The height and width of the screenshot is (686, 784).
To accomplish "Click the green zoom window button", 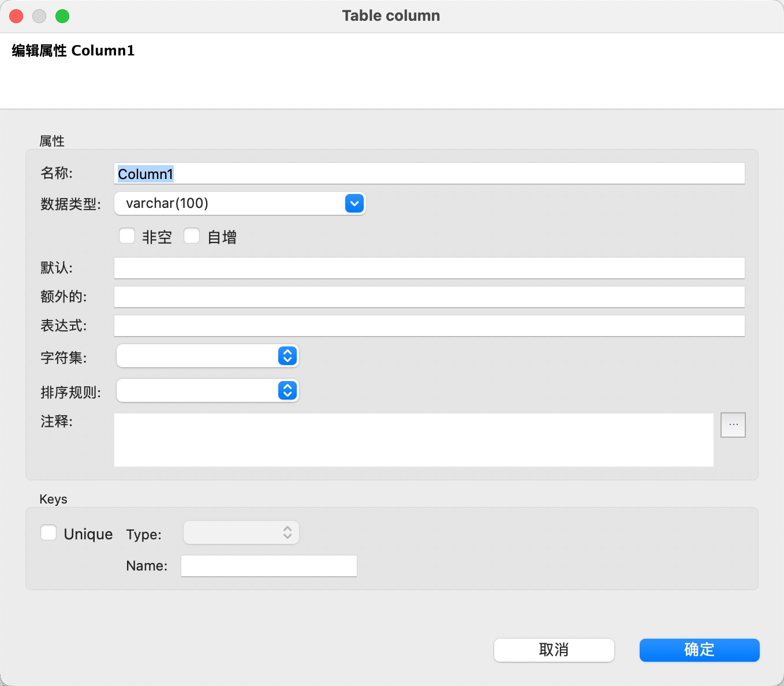I will pyautogui.click(x=62, y=16).
